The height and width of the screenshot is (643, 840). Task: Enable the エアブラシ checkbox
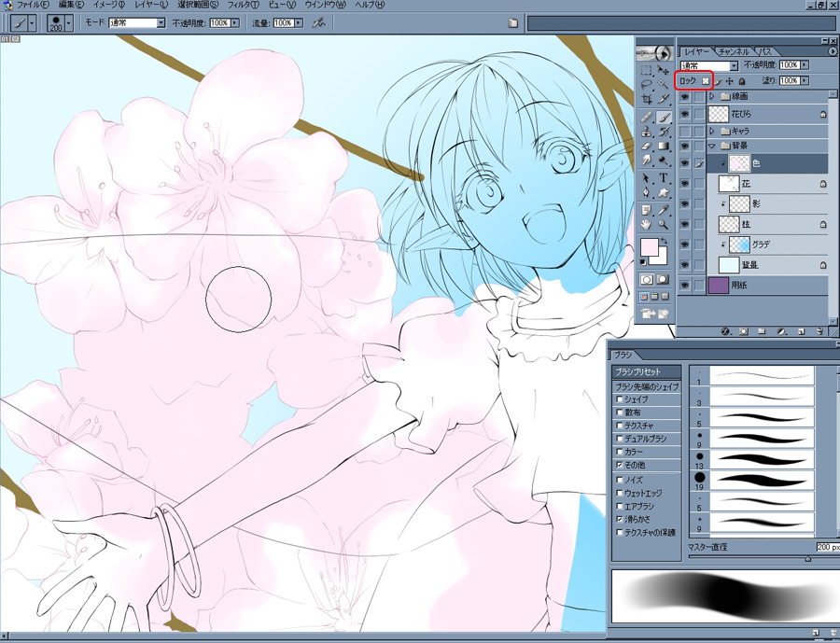(x=620, y=505)
